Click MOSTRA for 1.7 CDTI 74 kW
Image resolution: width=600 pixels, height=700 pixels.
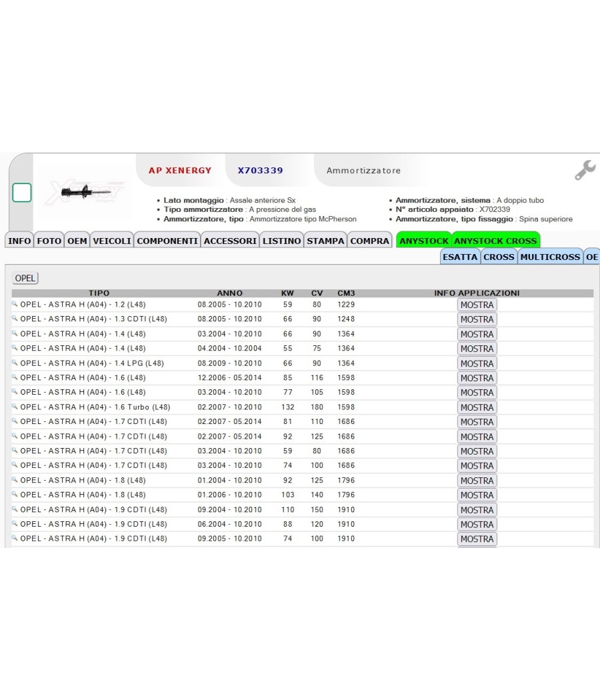pos(477,465)
